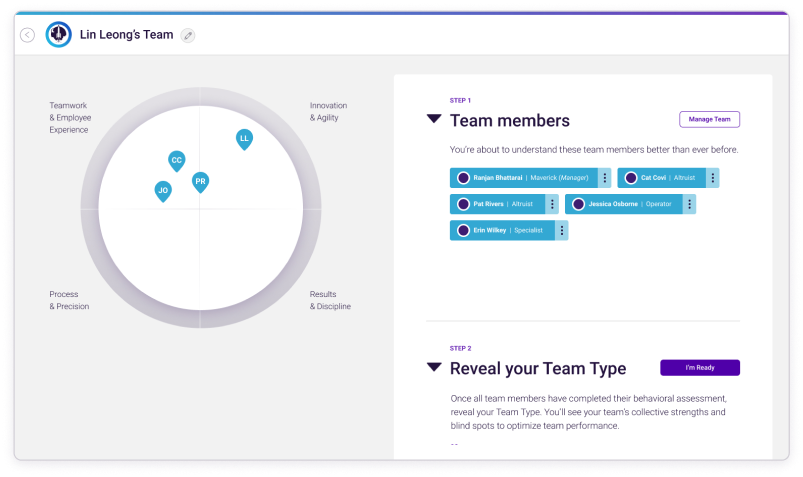Select the CC pin on the chart
Image resolution: width=803 pixels, height=477 pixels.
pyautogui.click(x=177, y=161)
